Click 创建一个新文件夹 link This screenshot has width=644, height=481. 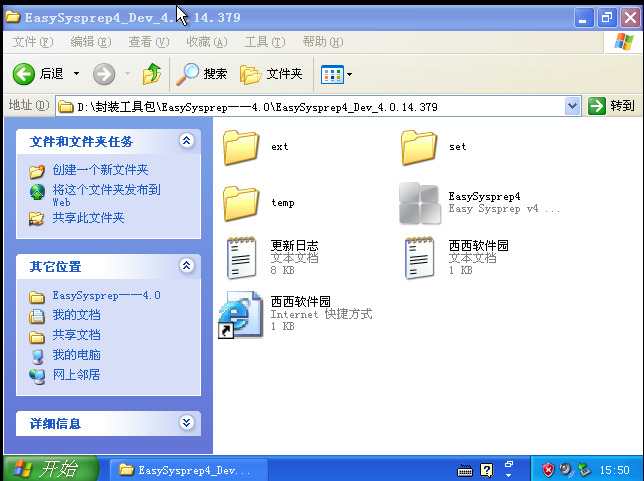pyautogui.click(x=100, y=171)
